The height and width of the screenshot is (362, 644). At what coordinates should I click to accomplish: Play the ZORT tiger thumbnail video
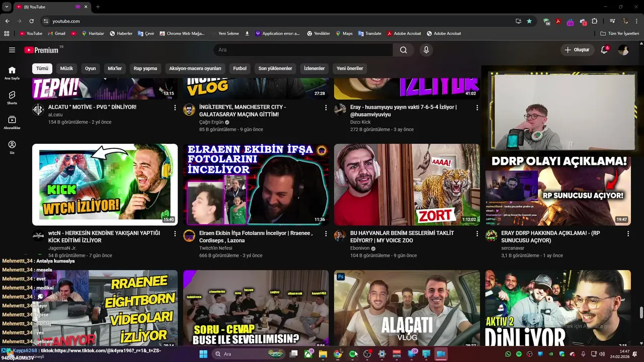click(x=407, y=185)
